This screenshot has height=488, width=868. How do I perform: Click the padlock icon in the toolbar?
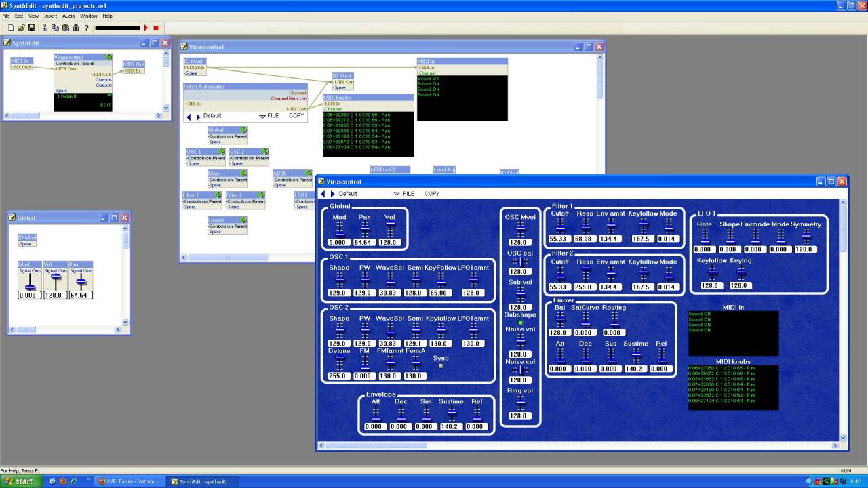click(x=76, y=28)
